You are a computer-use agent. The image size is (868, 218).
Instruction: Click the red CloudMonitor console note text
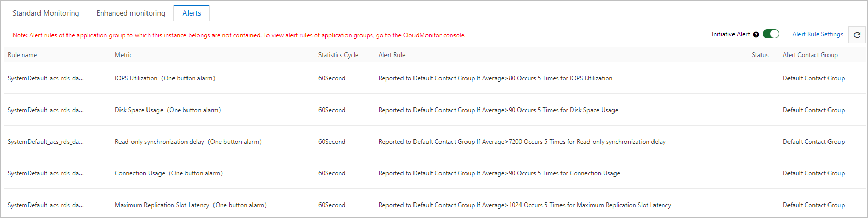[239, 35]
